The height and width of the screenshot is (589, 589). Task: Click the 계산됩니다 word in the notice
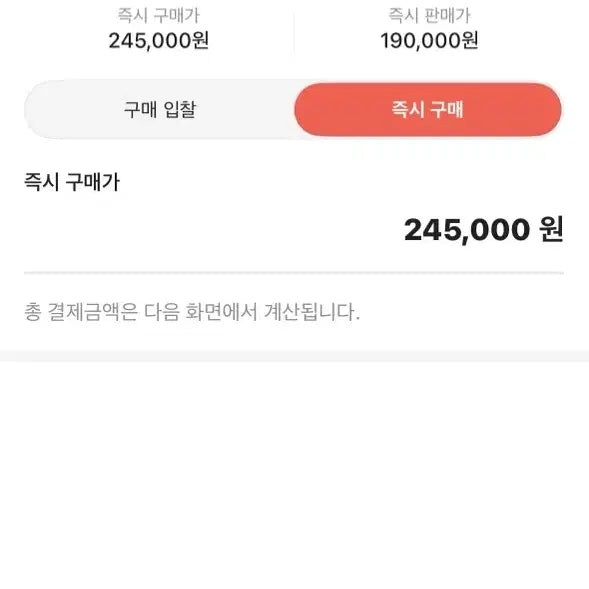click(312, 312)
